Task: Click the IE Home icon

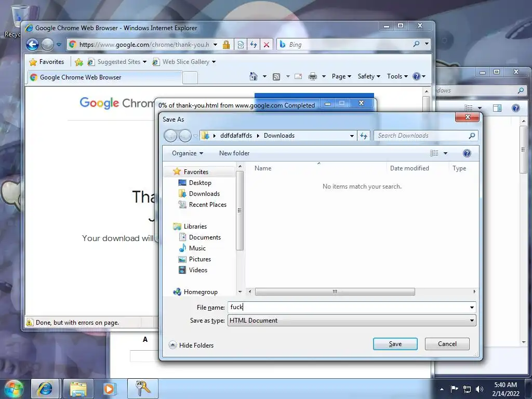Action: [254, 76]
